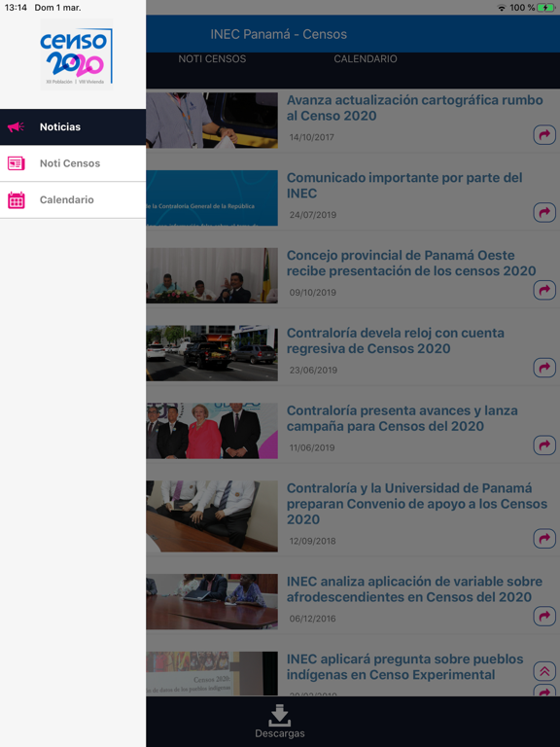Tap the battery indicator in status bar
Viewport: 560px width, 747px height.
(545, 8)
